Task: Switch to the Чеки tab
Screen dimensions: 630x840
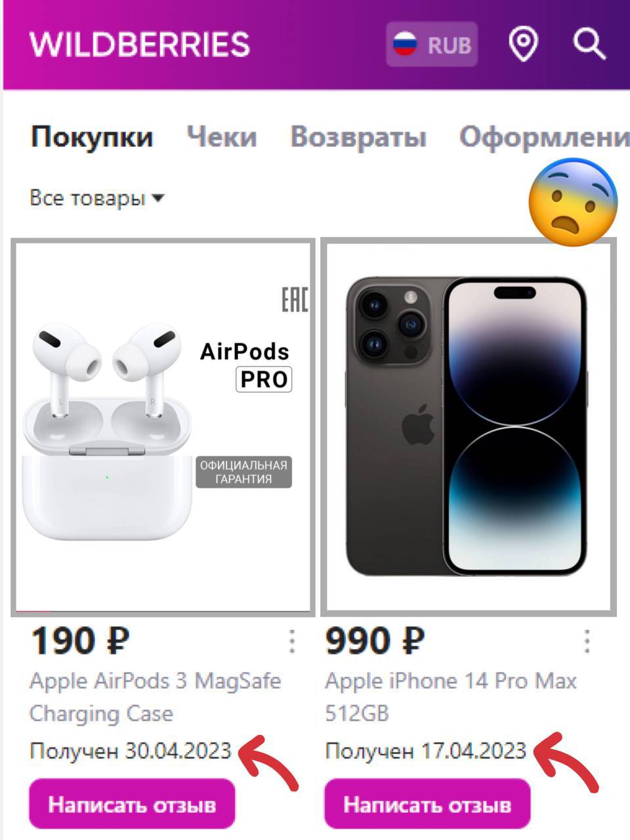Action: [x=222, y=137]
